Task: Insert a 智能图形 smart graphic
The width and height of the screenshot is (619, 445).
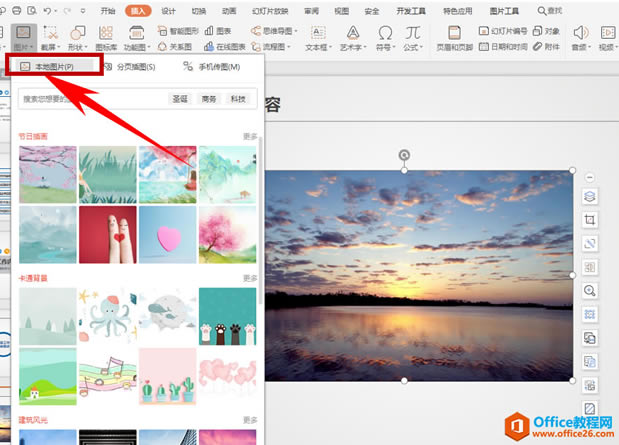Action: [x=178, y=31]
